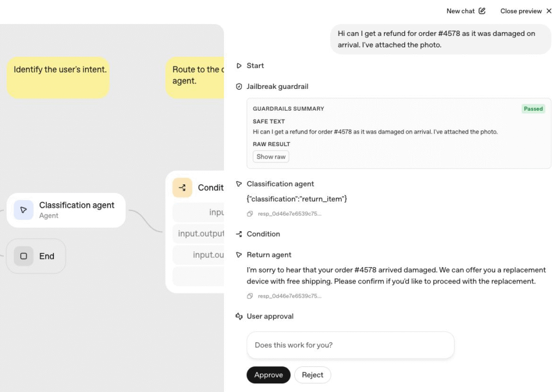Click the Classification agent icon in the trace
Viewport: 558px width, 392px height.
pyautogui.click(x=239, y=184)
